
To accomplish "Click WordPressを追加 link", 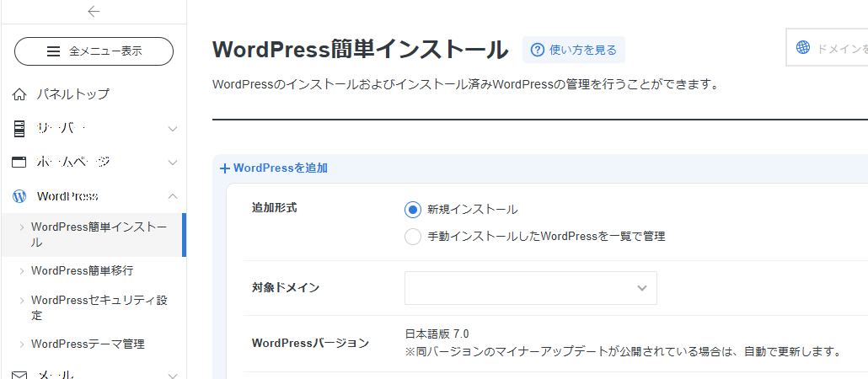I will [281, 168].
